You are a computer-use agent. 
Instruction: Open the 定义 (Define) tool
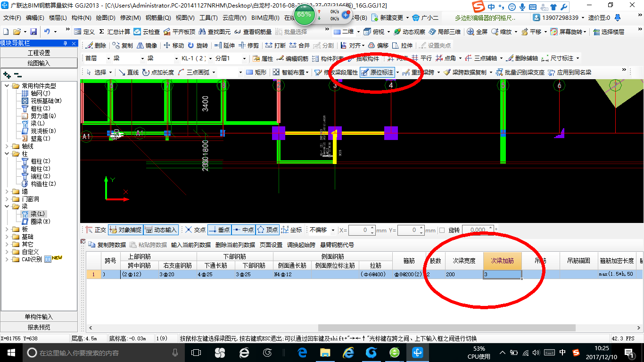[85, 32]
